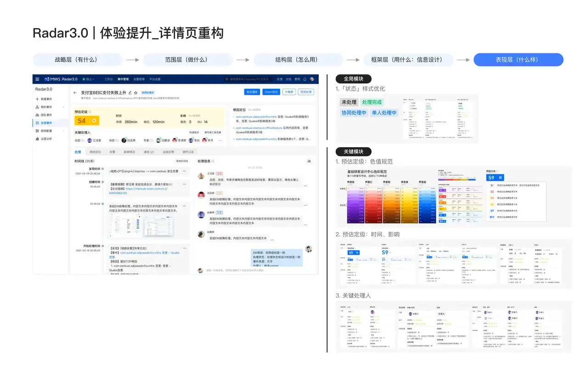Click the service search field in the header
The height and width of the screenshot is (368, 588).
[249, 79]
